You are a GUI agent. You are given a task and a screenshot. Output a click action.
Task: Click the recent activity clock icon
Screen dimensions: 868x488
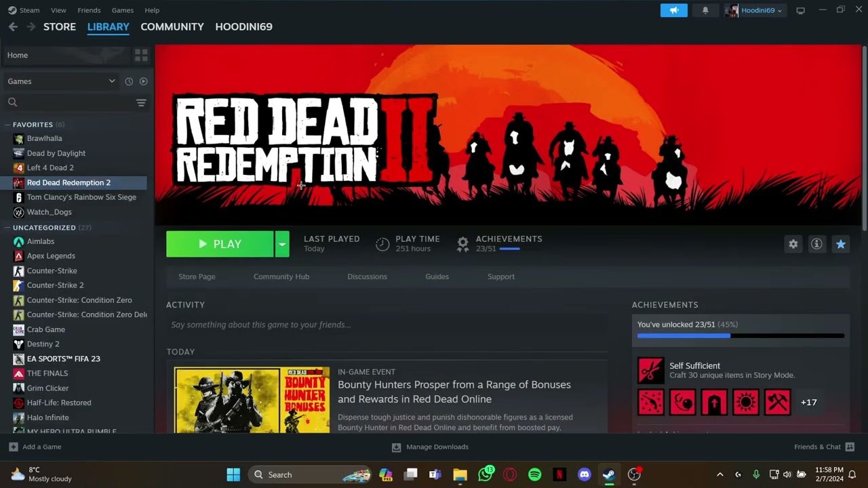129,81
